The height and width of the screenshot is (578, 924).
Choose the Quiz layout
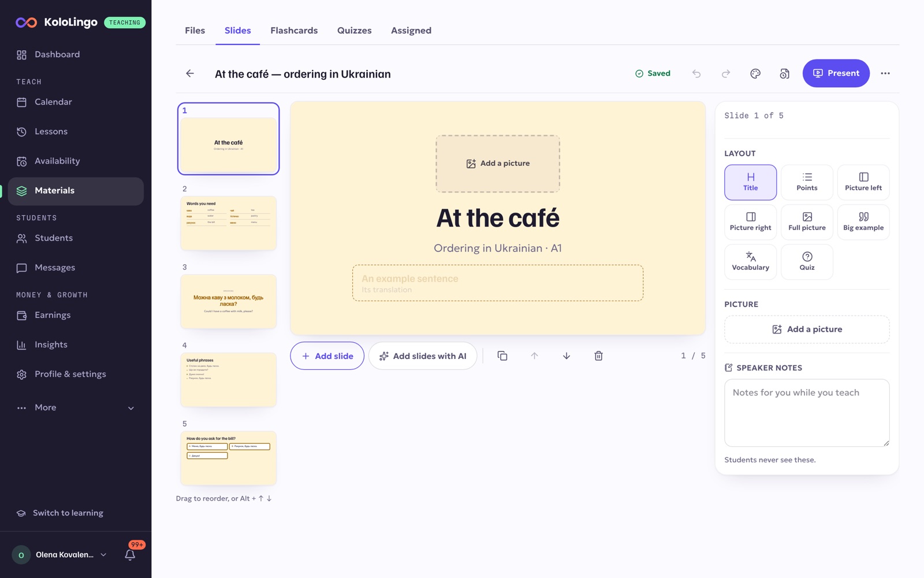point(807,262)
